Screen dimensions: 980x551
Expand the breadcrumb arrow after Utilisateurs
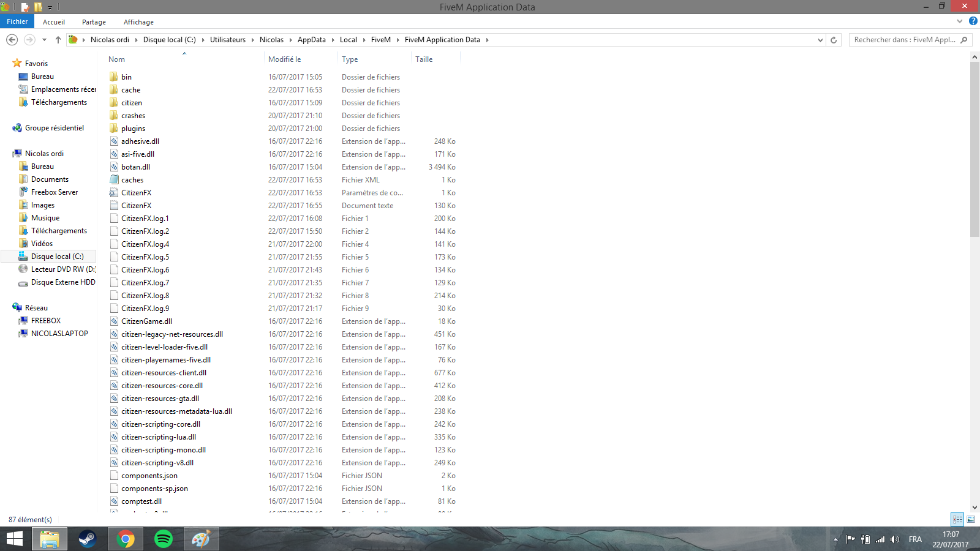(x=253, y=40)
